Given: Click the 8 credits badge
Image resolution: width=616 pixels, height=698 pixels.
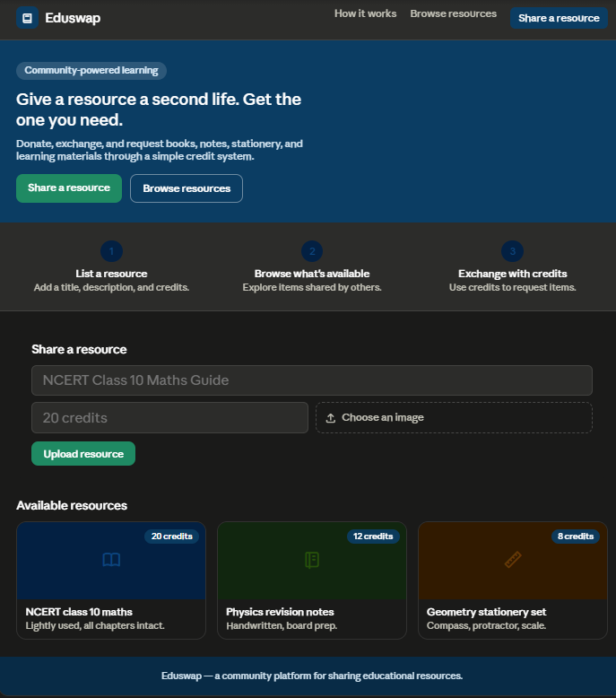Looking at the screenshot, I should [x=576, y=537].
